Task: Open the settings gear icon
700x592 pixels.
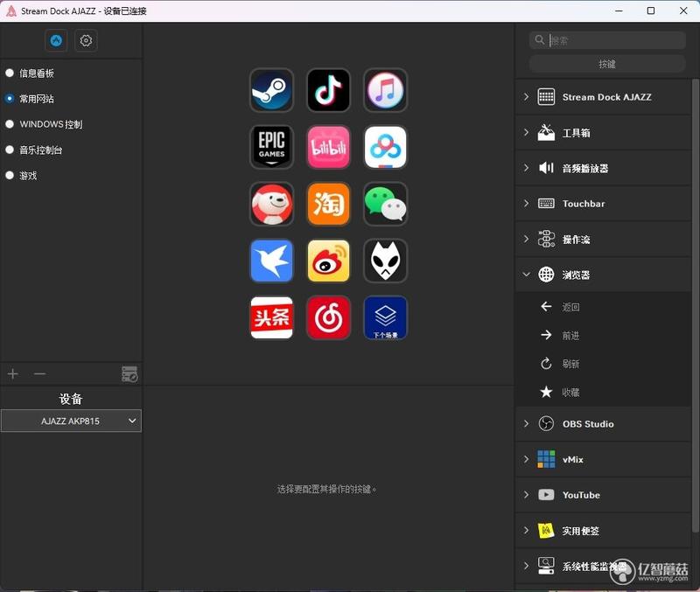Action: [x=86, y=40]
